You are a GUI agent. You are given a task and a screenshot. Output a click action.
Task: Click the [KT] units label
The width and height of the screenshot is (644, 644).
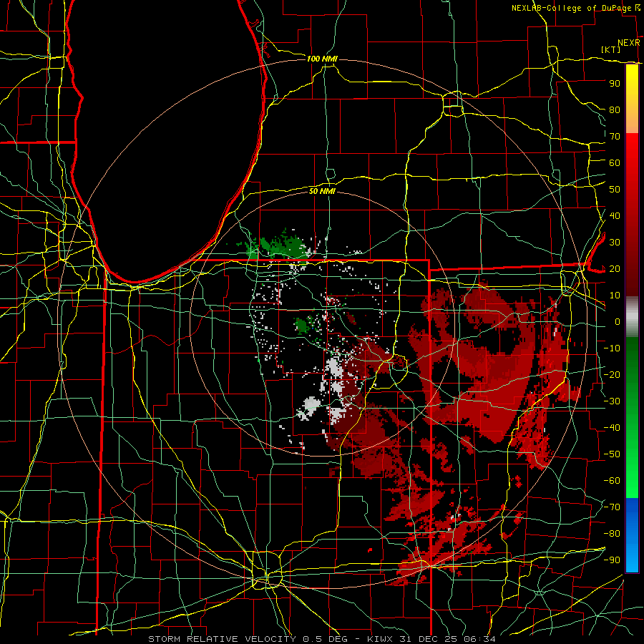611,49
